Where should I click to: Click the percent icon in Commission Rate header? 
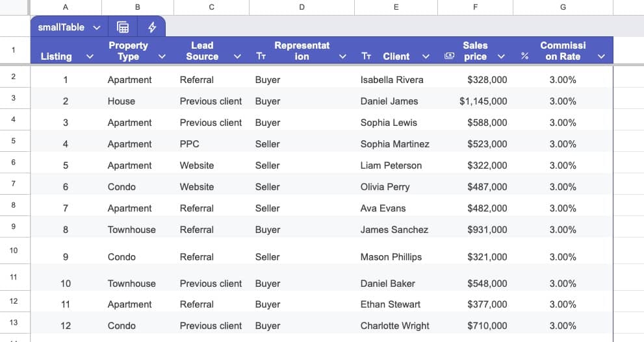pos(524,56)
